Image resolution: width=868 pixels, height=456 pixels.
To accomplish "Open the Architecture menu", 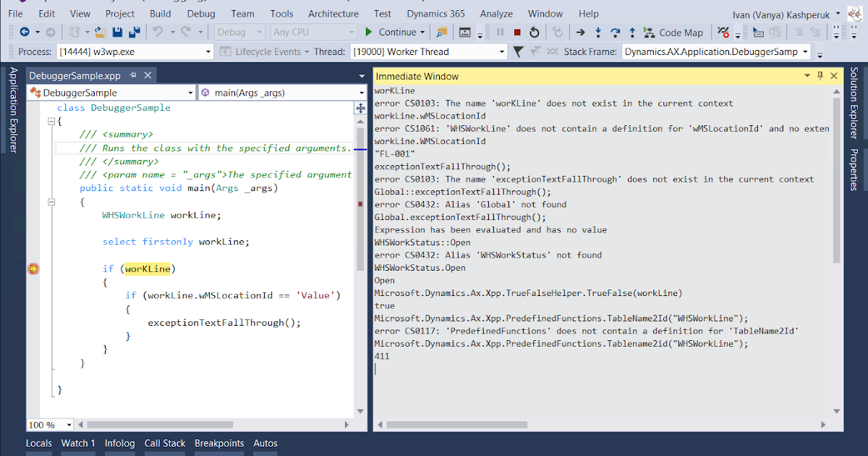I will [x=333, y=13].
